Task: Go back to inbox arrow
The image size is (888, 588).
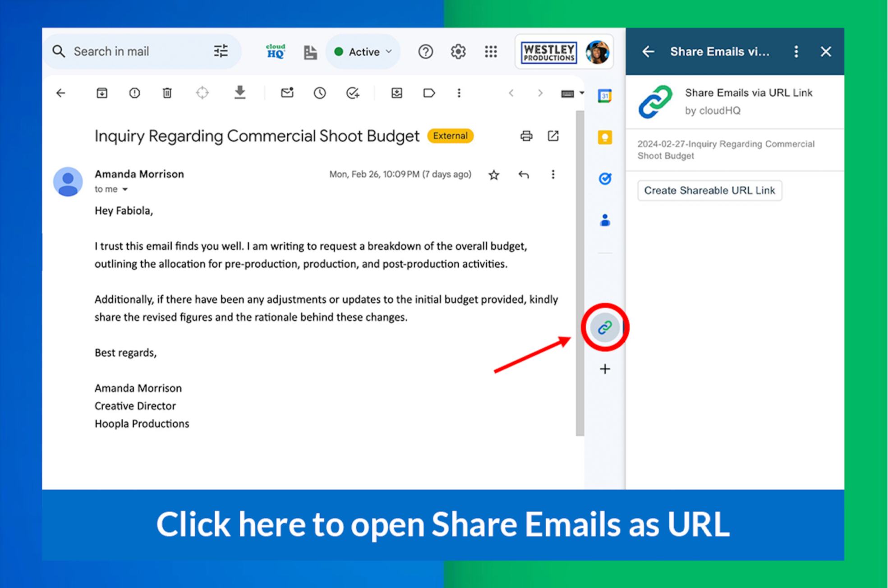Action: pyautogui.click(x=60, y=93)
